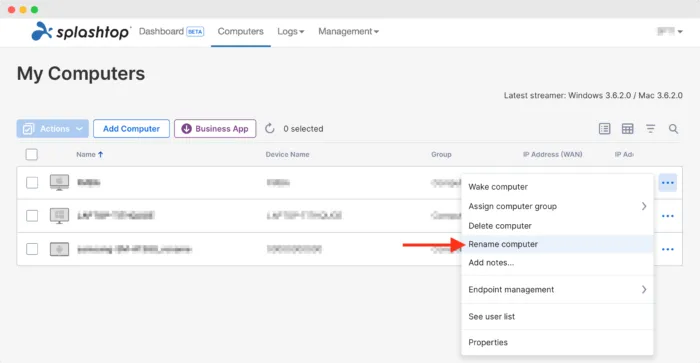Open the filter icon
This screenshot has height=363, width=700.
tap(650, 129)
